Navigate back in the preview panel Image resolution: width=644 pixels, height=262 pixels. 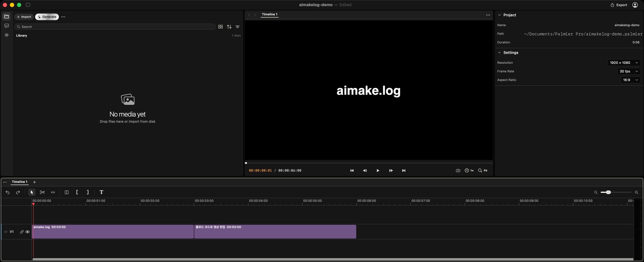click(x=249, y=15)
